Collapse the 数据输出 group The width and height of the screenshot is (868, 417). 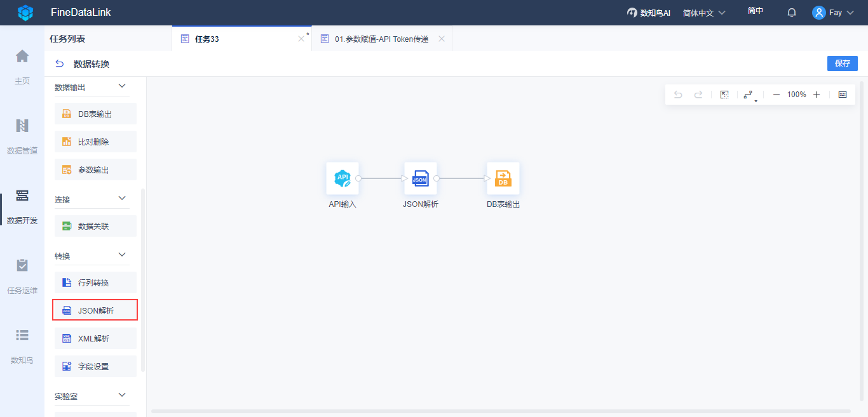pyautogui.click(x=123, y=86)
